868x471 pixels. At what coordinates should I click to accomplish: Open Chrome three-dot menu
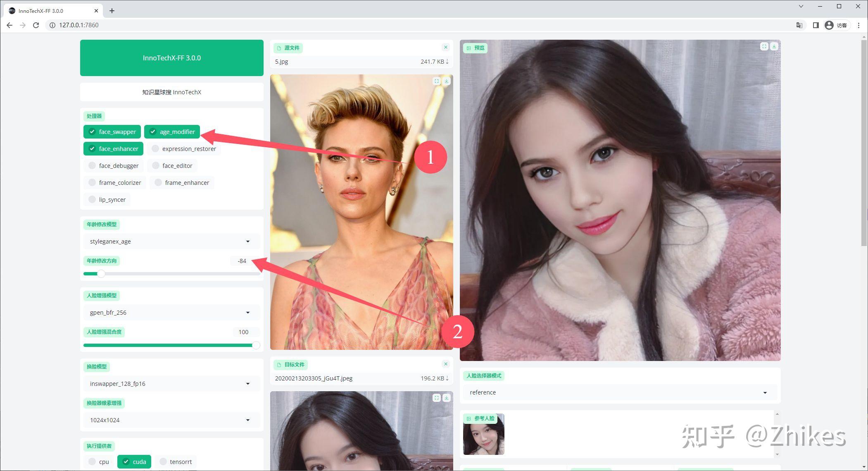[859, 25]
